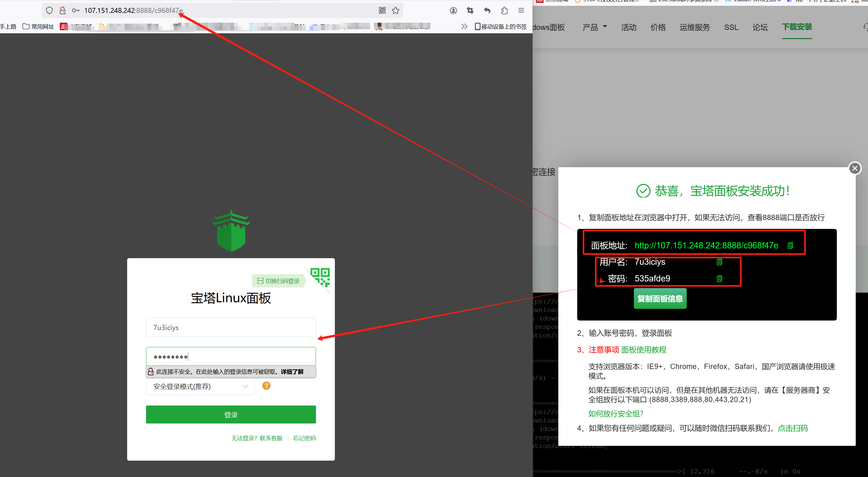Open the extensions puzzle icon
The width and height of the screenshot is (868, 477).
504,10
